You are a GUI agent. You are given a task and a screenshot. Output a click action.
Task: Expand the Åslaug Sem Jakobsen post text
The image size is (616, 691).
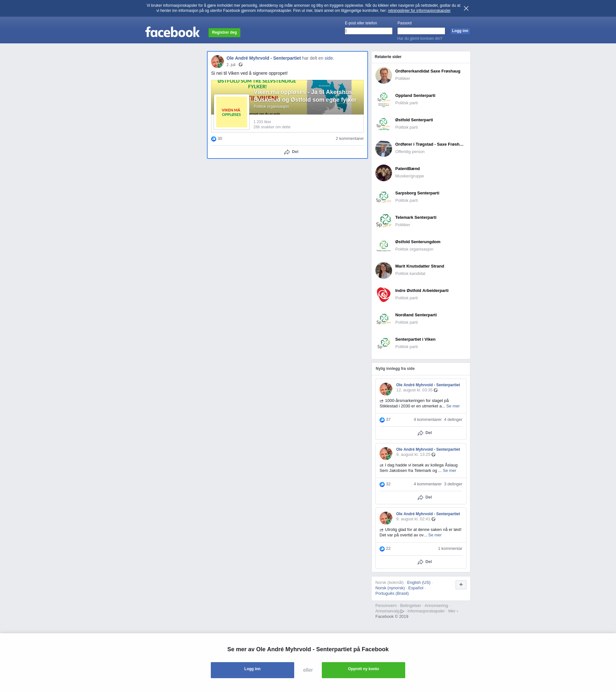(449, 471)
